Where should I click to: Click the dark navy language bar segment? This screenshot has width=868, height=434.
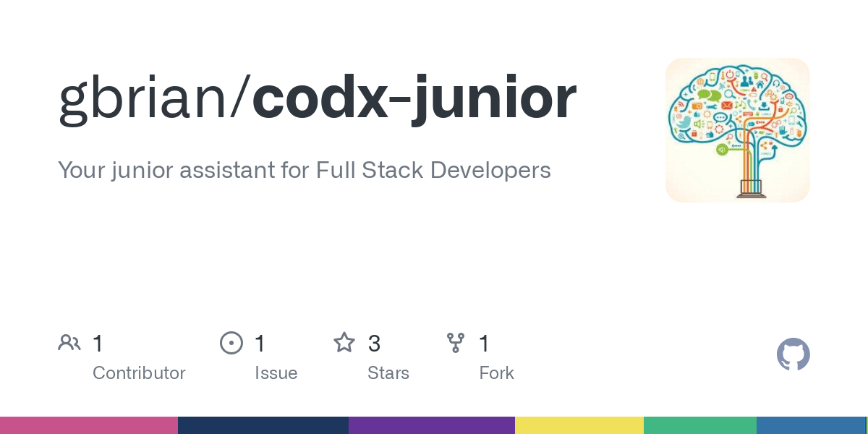click(263, 425)
